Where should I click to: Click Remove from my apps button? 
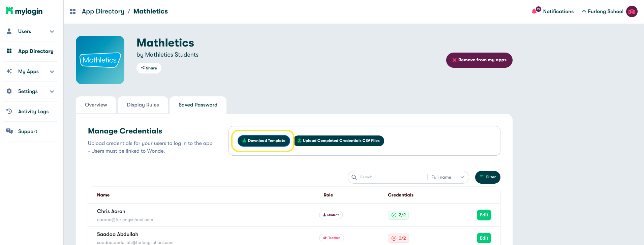coord(479,60)
